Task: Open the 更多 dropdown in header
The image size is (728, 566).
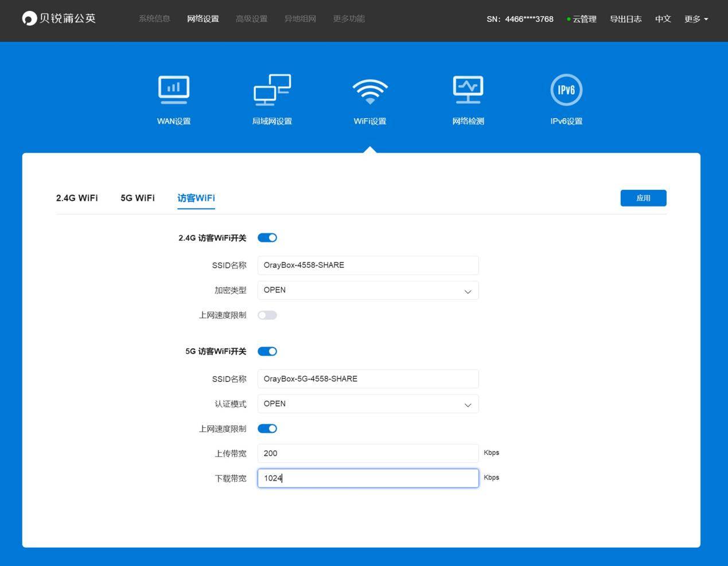Action: coord(696,19)
